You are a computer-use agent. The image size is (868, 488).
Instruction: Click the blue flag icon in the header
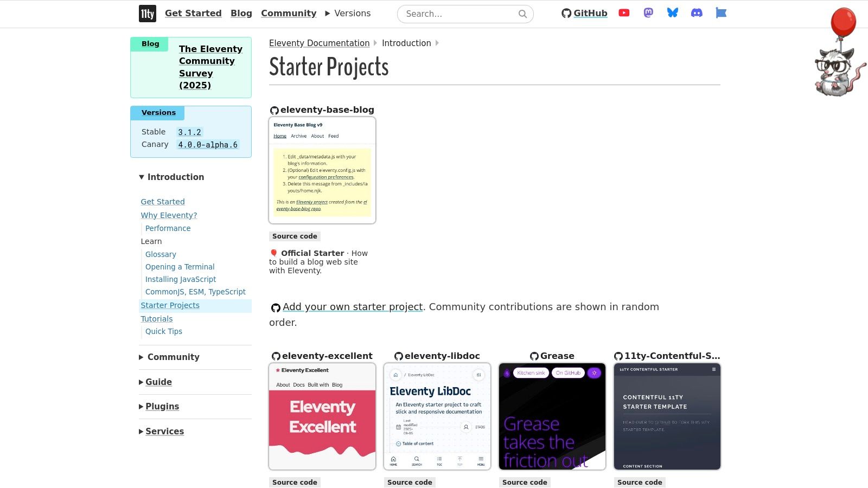(x=721, y=13)
